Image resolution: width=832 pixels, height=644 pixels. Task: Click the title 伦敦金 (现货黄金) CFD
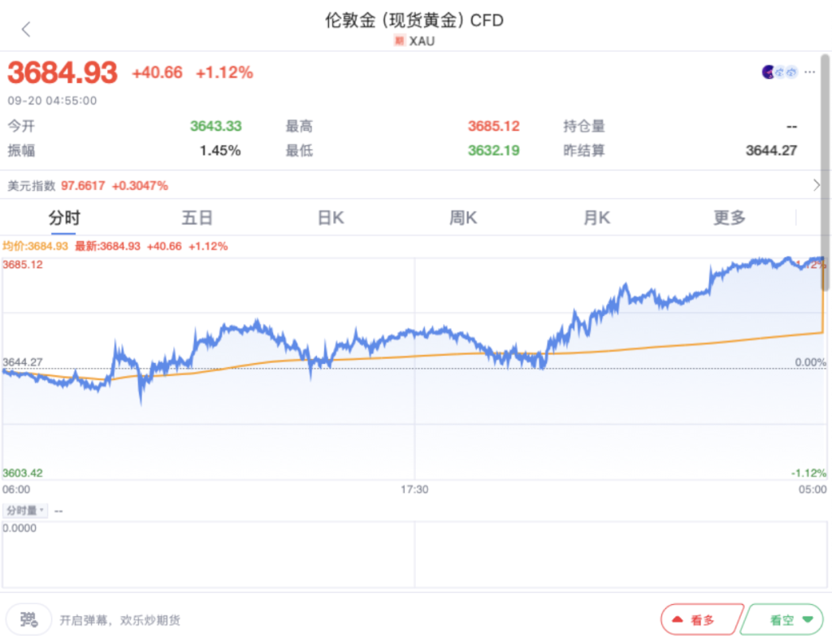click(414, 20)
